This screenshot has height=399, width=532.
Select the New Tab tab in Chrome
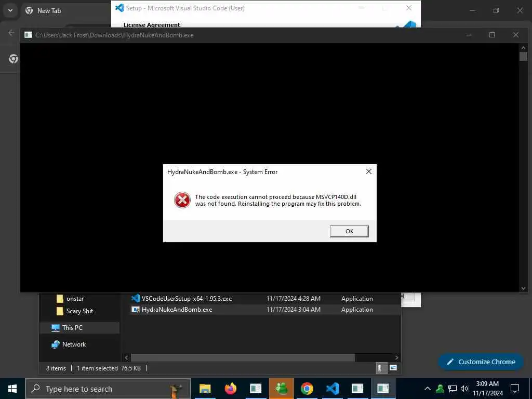49,11
